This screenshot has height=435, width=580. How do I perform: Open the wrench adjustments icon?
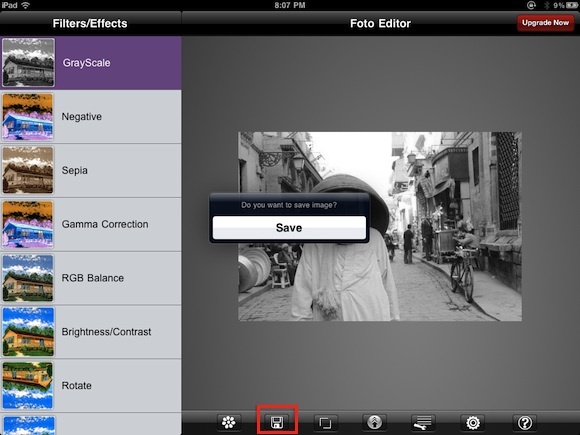[x=423, y=422]
